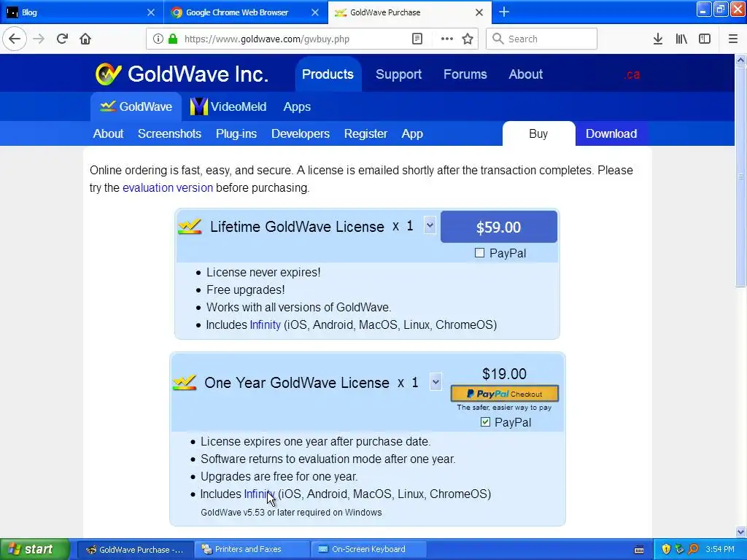This screenshot has width=747, height=560.
Task: Click the $59.00 purchase button
Action: click(499, 227)
